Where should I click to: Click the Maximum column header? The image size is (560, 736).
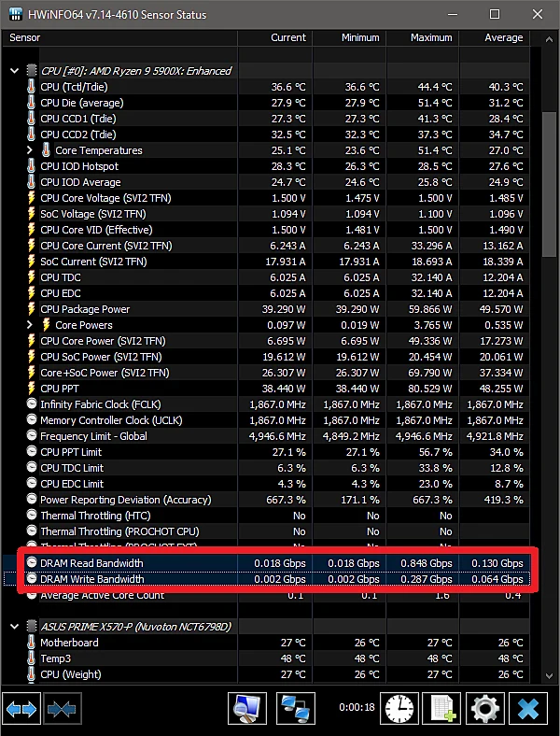tap(423, 37)
